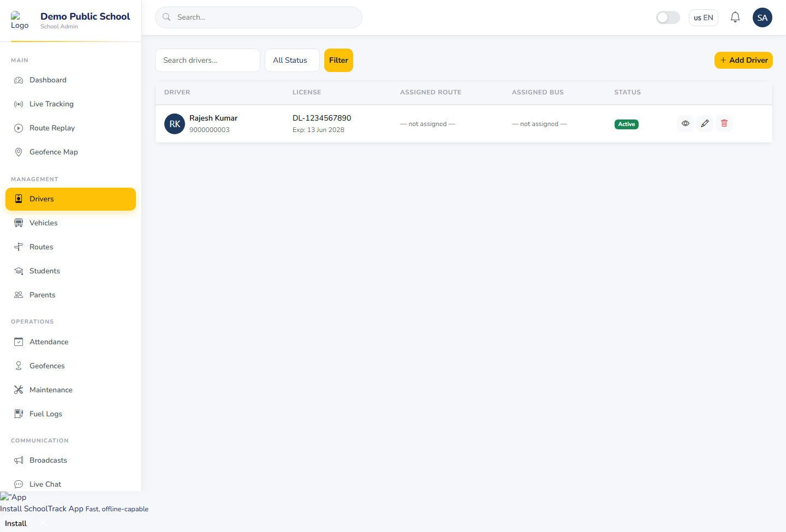
Task: Toggle the dark mode switch in header
Action: click(x=668, y=17)
